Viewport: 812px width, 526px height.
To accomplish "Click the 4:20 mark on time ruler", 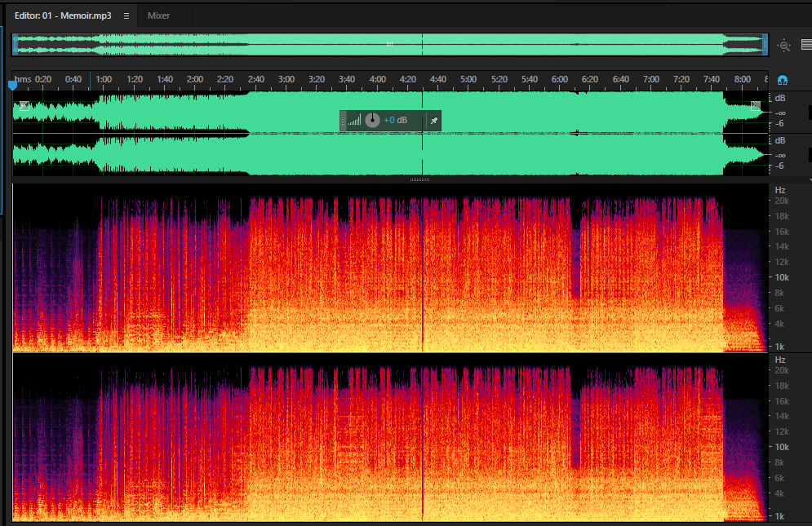I will [407, 79].
